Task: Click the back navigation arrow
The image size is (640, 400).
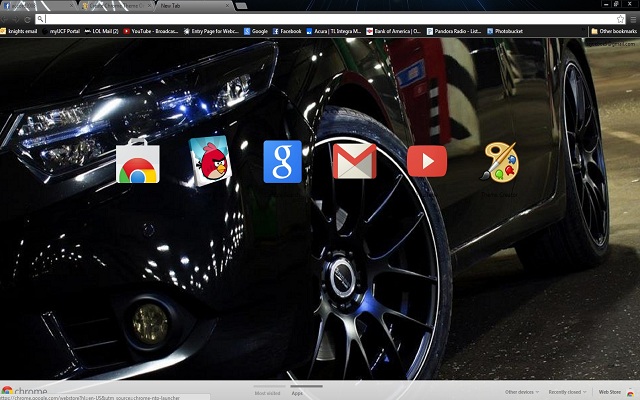Action: [5, 19]
